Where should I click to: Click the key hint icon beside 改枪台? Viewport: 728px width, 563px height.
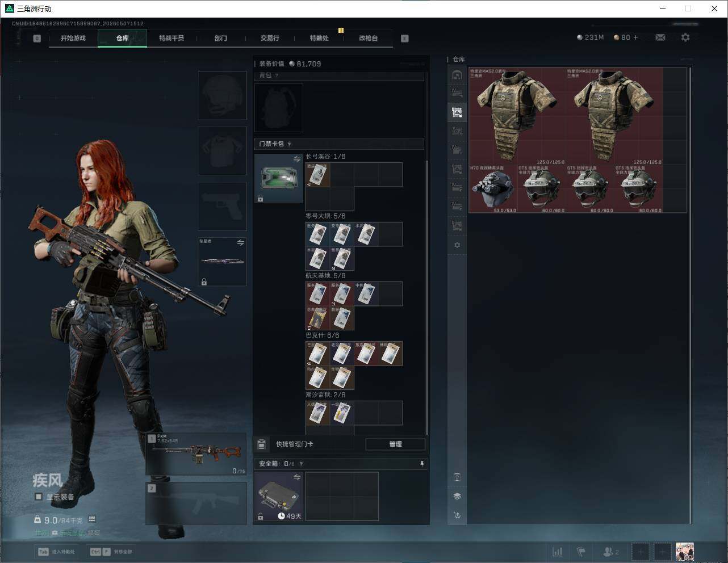coord(405,39)
